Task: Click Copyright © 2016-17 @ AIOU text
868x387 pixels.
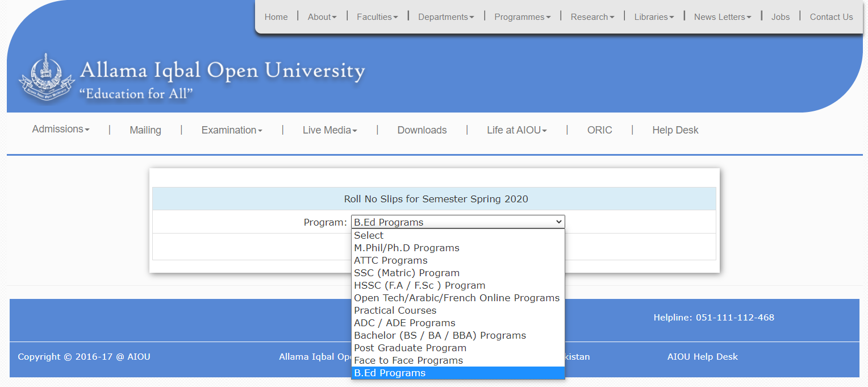Action: coord(84,357)
